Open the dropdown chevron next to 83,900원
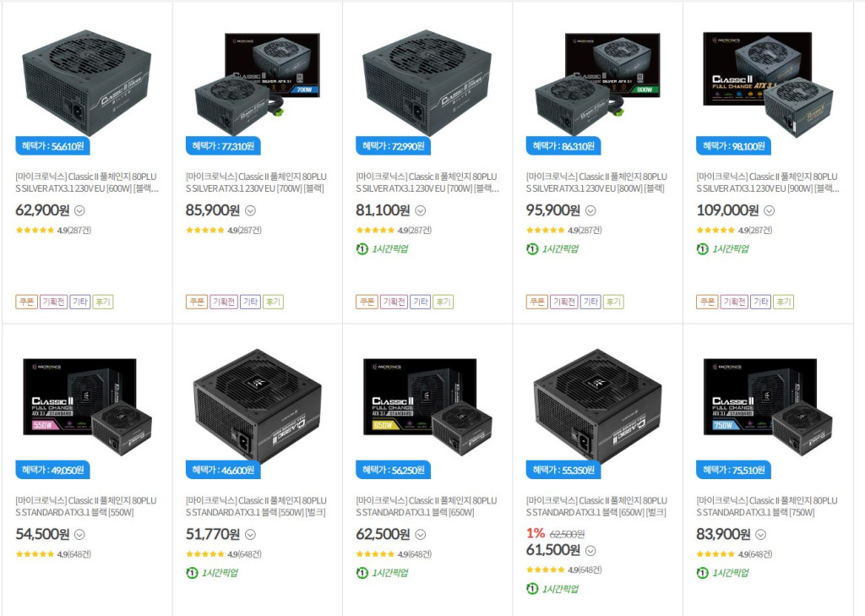The height and width of the screenshot is (616, 865). pos(760,535)
